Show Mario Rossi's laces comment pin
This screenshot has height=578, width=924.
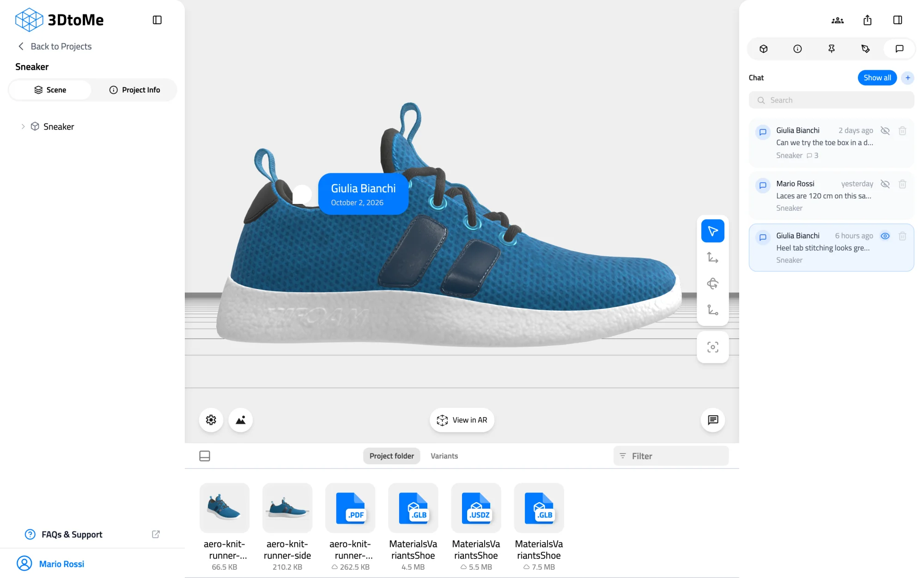(x=885, y=184)
